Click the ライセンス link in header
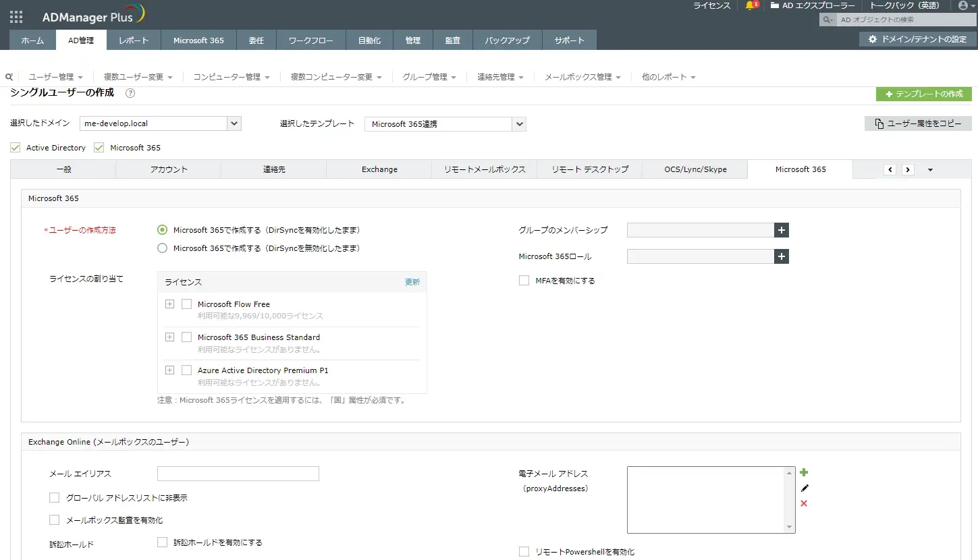 coord(712,5)
